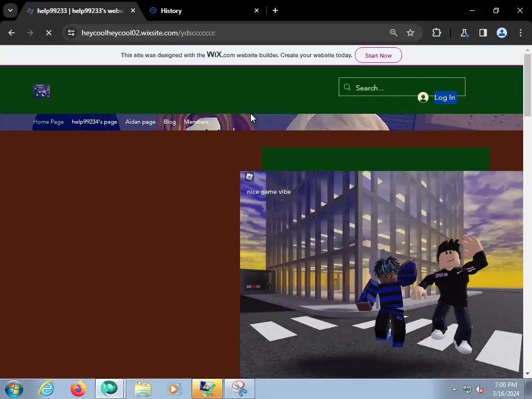Open the Members menu item
Screen dimensions: 532x399
coord(196,122)
